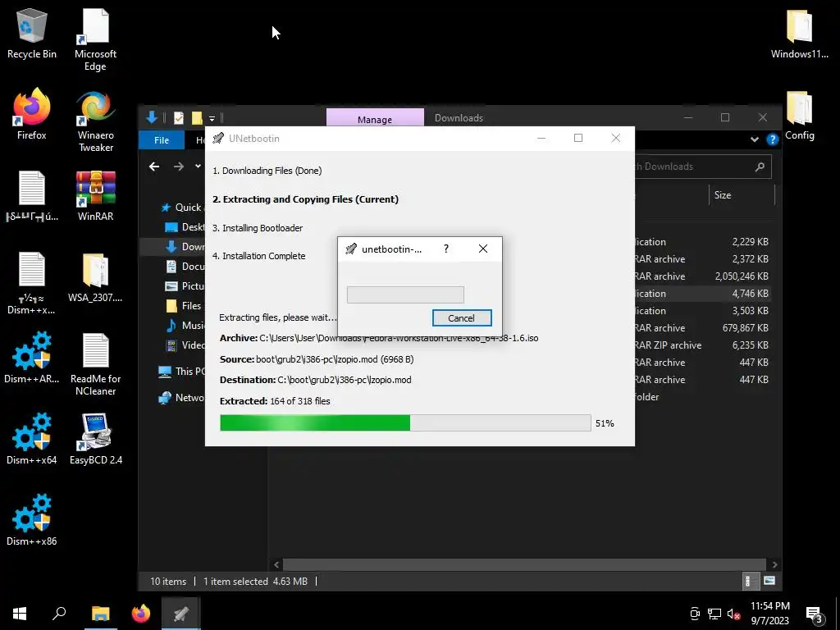840x630 pixels.
Task: Open the Recycle Bin desktop icon
Action: [32, 34]
